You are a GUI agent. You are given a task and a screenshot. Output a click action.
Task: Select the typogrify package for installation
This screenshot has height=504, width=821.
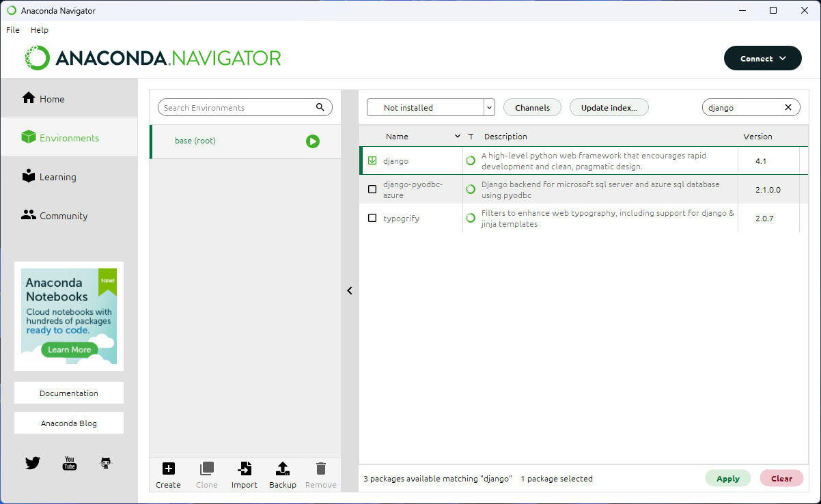click(x=372, y=217)
